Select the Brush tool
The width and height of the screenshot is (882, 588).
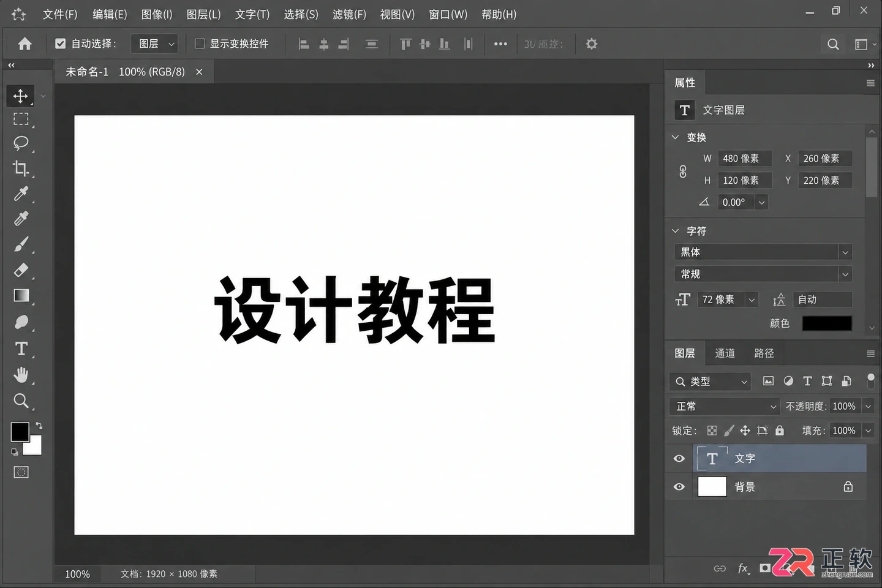click(x=21, y=244)
